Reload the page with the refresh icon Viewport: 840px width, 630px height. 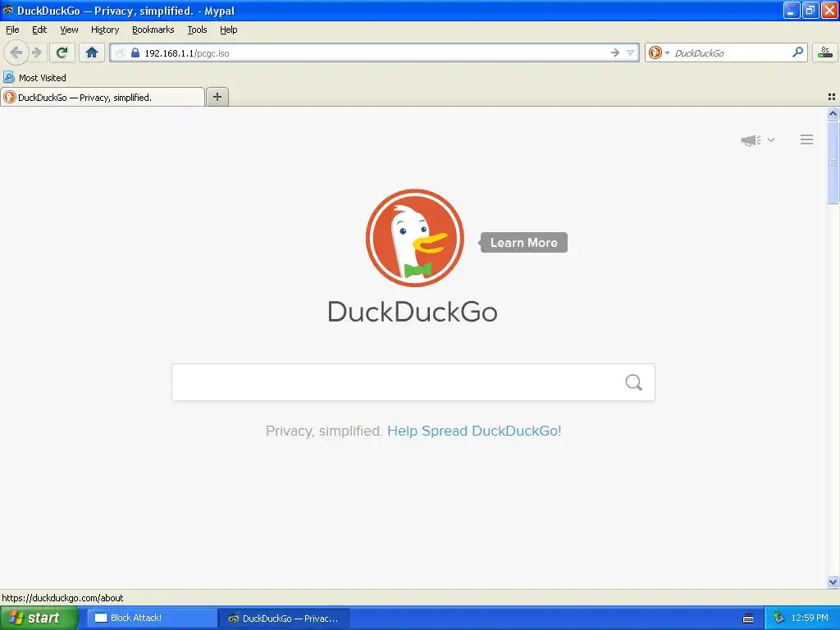[x=62, y=52]
